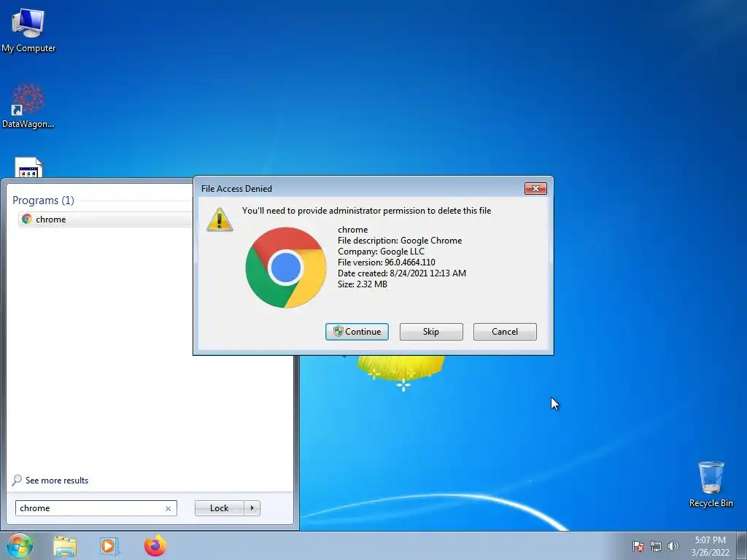Close the File Access Denied dialog
Viewport: 747px width, 560px height.
[x=535, y=189]
